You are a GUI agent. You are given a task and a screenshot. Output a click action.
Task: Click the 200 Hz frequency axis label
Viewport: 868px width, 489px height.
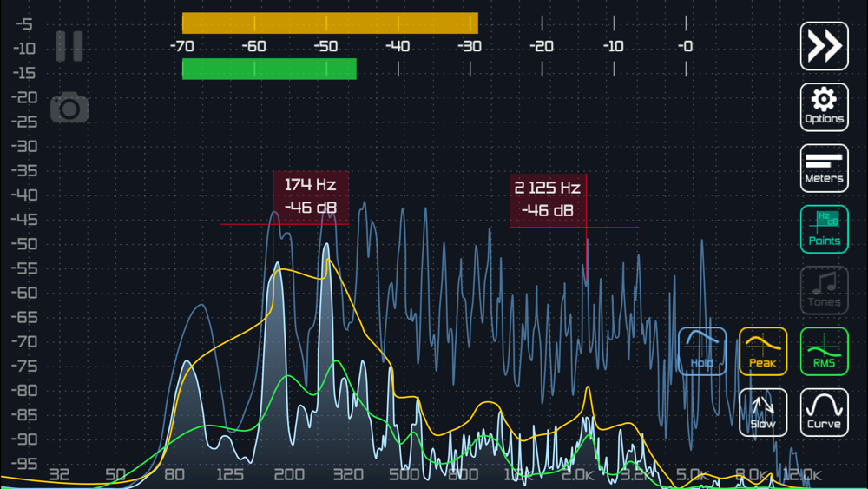(289, 474)
